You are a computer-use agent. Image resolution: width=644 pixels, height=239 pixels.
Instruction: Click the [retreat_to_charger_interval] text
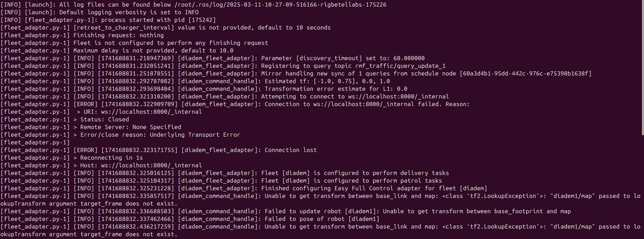click(x=124, y=27)
